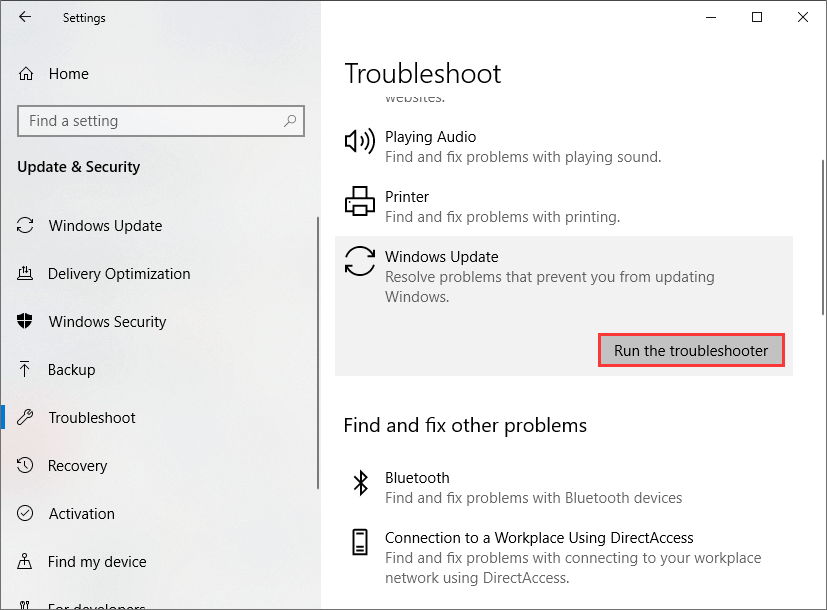
Task: Click the Home icon in sidebar
Action: click(x=27, y=74)
